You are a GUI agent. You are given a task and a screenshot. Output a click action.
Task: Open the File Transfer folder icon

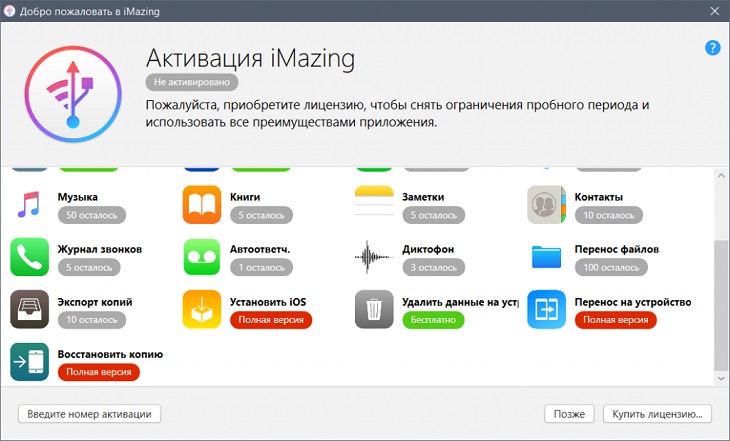(547, 257)
